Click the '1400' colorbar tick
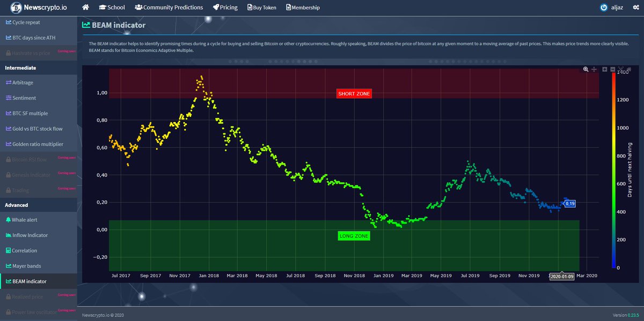The width and height of the screenshot is (644, 321). [x=623, y=72]
